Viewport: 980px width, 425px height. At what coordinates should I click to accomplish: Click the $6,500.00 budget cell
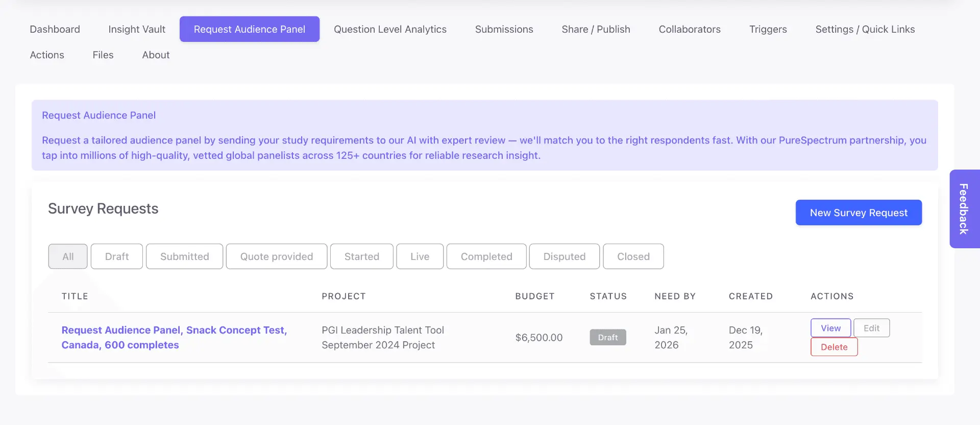click(539, 337)
